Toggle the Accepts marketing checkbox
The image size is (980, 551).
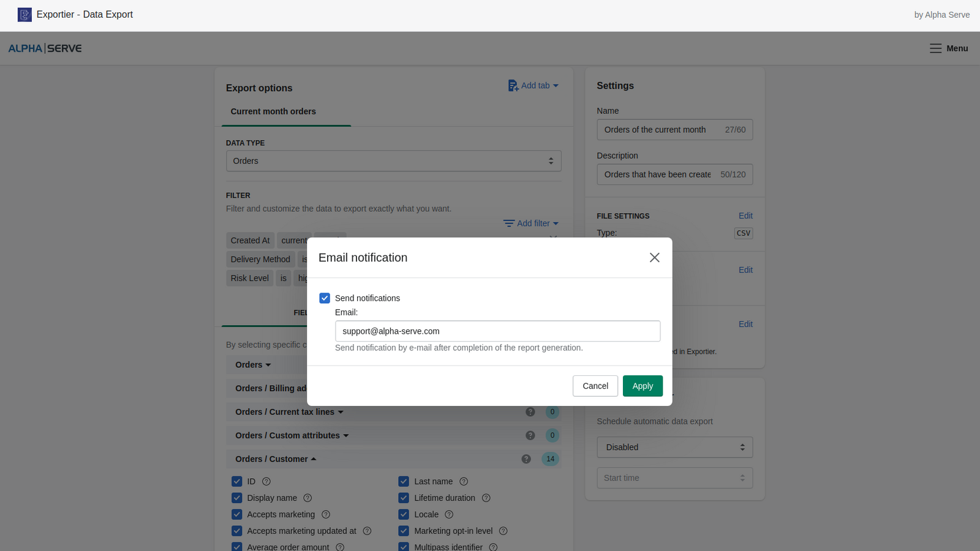(237, 514)
